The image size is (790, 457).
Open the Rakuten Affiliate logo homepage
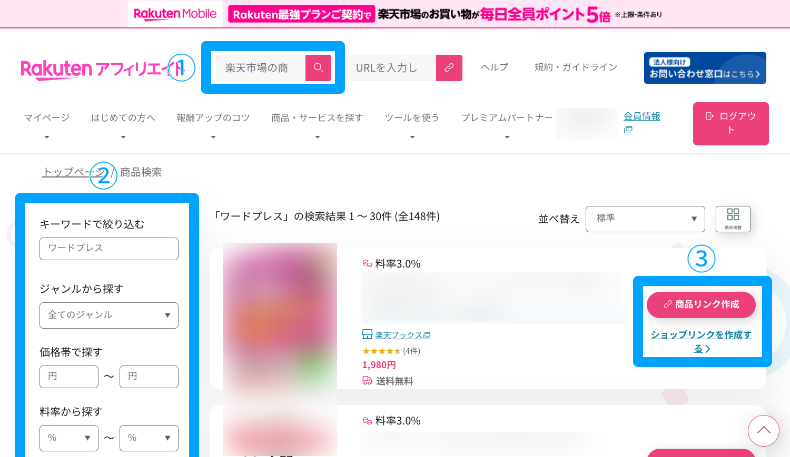(102, 69)
